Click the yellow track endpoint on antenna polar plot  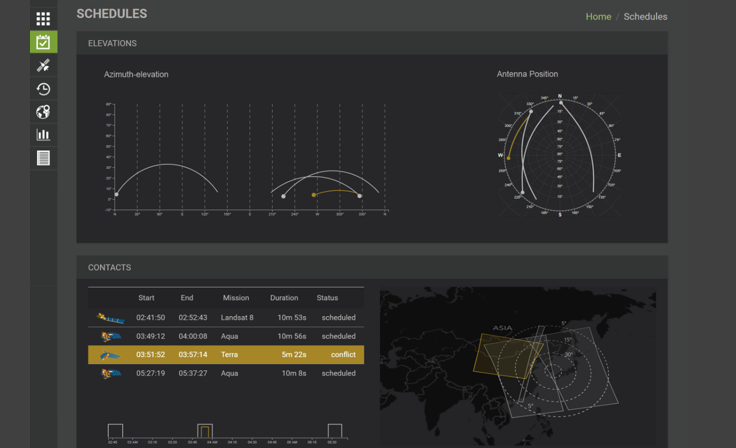click(508, 158)
